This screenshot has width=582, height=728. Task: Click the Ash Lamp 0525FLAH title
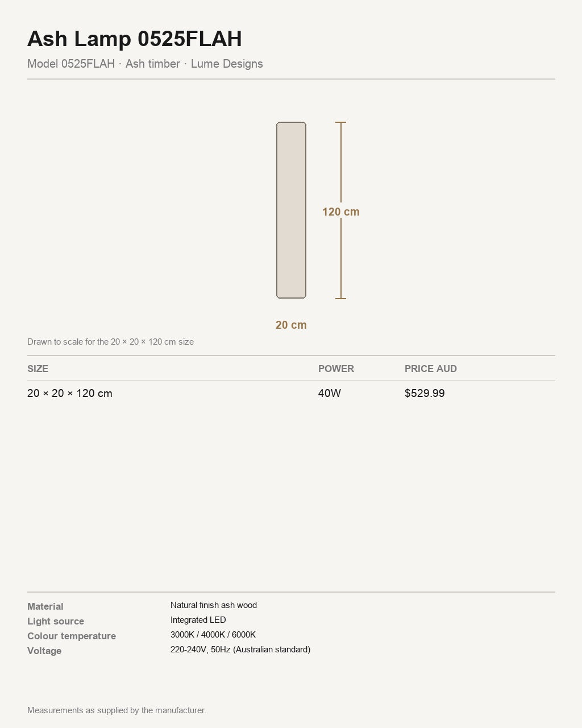click(x=135, y=39)
